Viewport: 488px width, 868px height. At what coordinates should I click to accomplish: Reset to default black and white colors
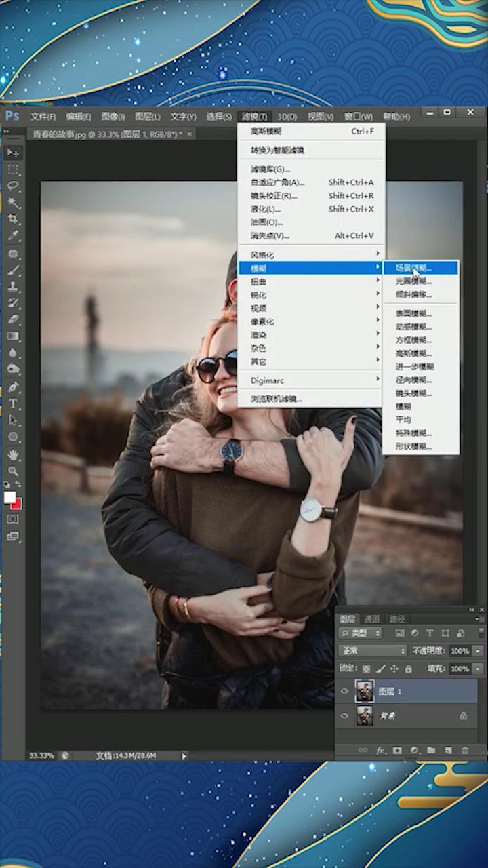click(7, 485)
